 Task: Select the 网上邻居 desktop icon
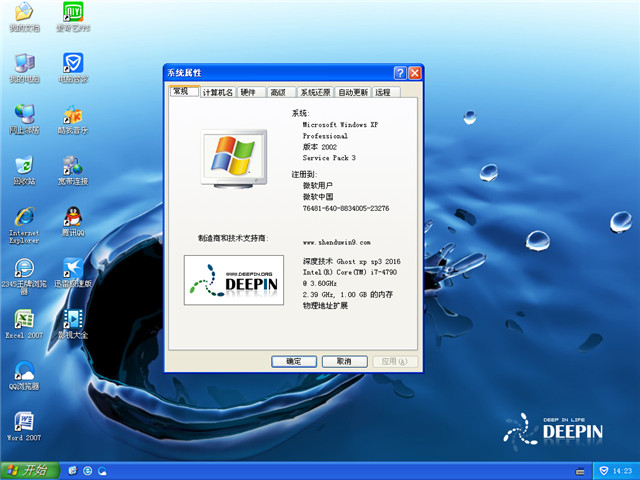24,119
